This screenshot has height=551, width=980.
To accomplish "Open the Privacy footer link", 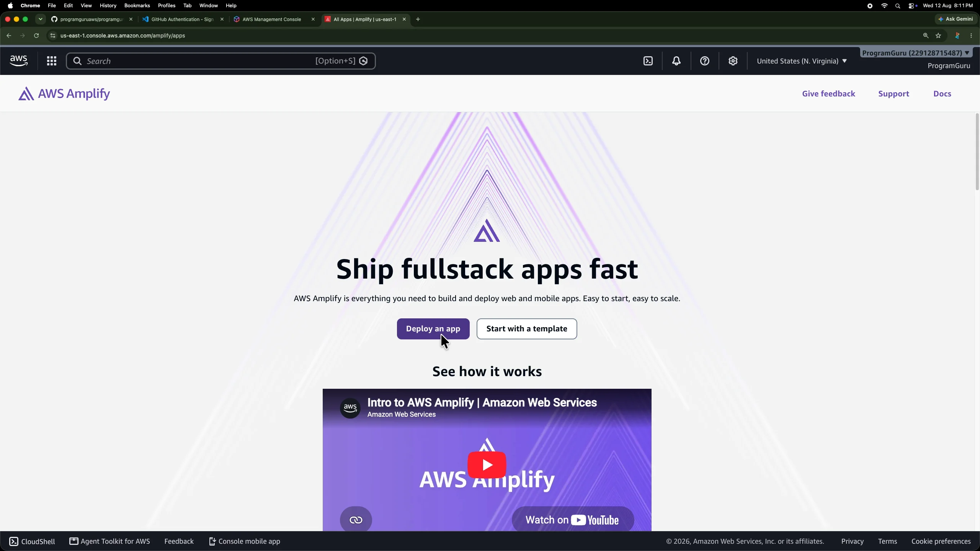I will pyautogui.click(x=852, y=541).
